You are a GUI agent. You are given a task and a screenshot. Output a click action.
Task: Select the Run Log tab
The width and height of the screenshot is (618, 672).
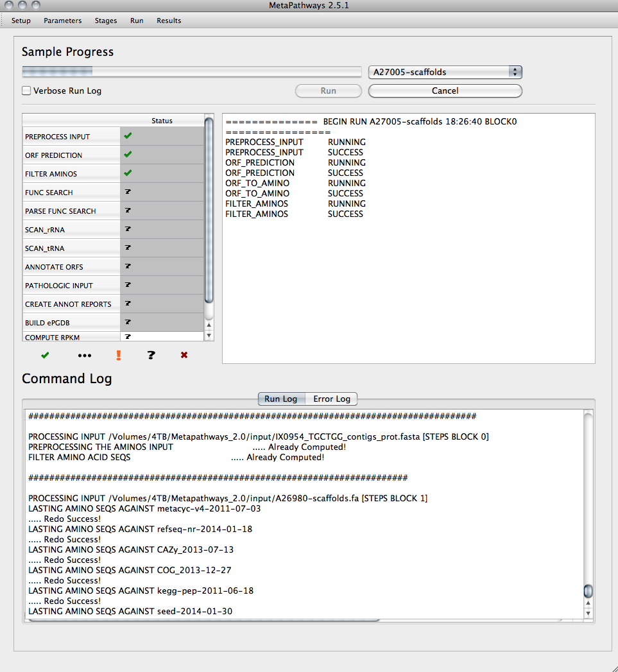click(x=281, y=399)
